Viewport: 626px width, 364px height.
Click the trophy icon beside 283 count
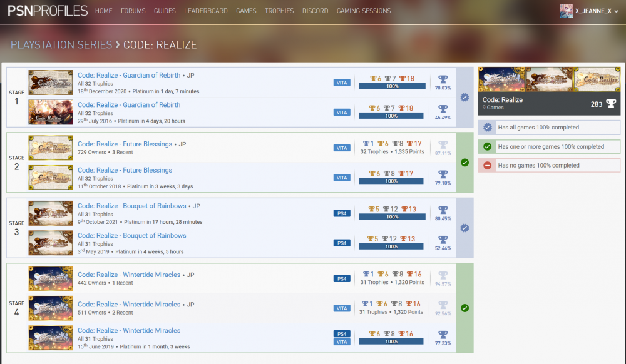pyautogui.click(x=611, y=104)
